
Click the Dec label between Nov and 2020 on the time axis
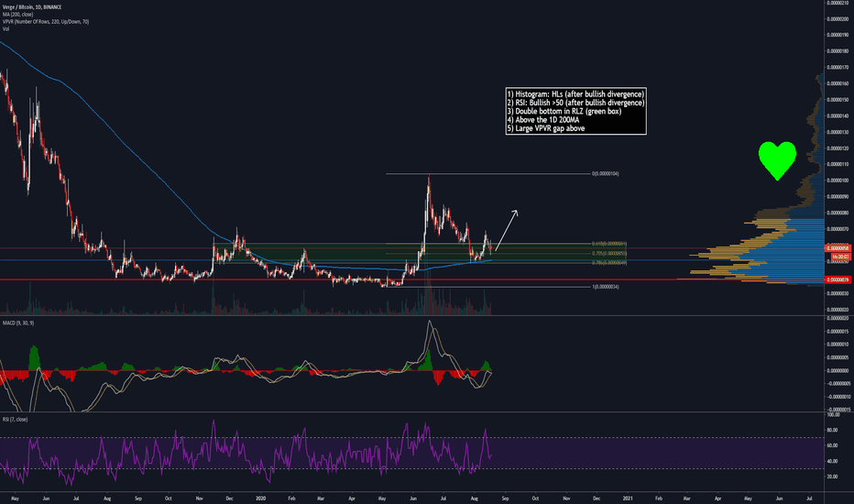[x=229, y=498]
